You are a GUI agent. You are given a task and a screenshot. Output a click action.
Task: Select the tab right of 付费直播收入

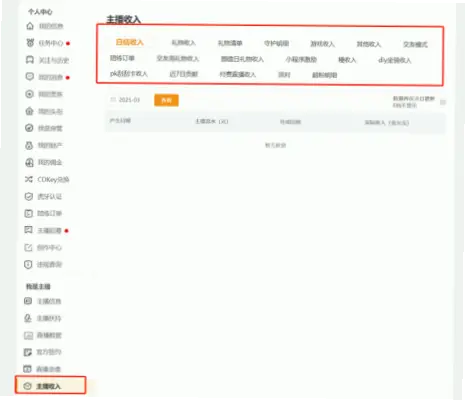284,74
